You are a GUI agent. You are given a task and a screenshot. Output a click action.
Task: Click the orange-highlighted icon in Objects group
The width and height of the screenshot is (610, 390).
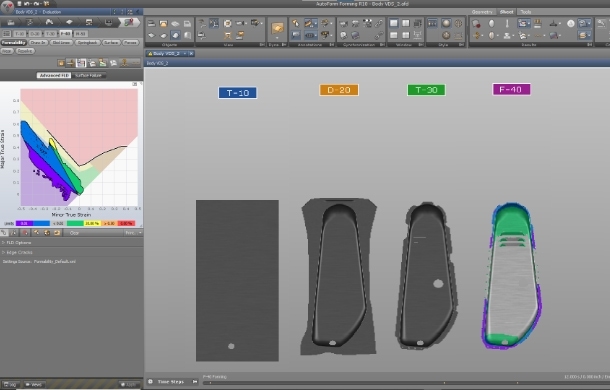[x=163, y=23]
